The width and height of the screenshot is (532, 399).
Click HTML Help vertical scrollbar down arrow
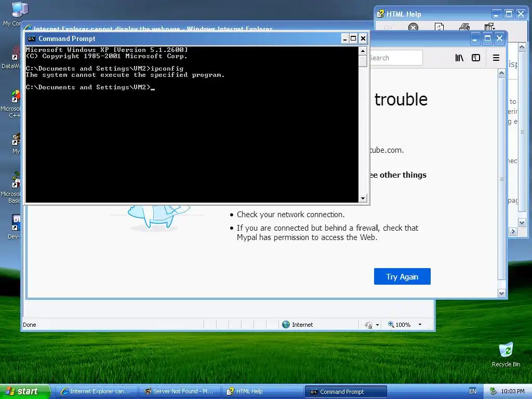[522, 223]
